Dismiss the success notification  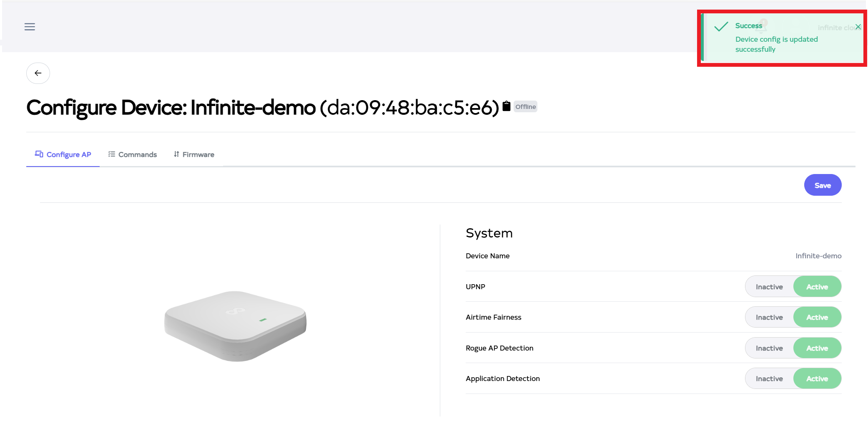click(858, 27)
